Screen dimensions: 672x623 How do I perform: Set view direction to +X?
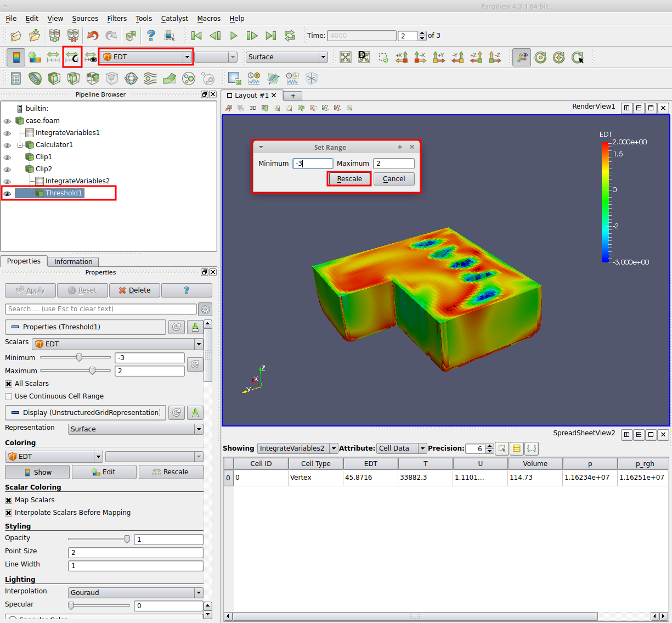coord(402,57)
